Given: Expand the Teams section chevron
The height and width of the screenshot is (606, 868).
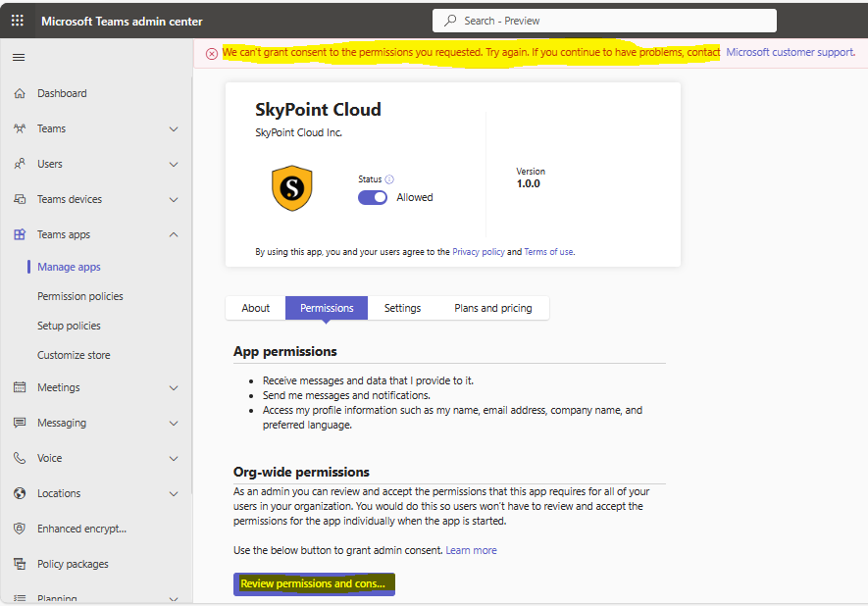Looking at the screenshot, I should point(174,129).
